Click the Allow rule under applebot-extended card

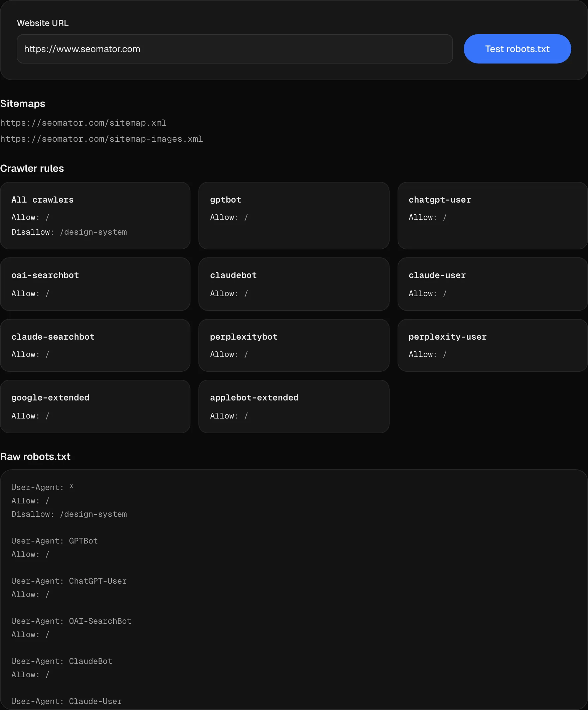click(x=229, y=416)
